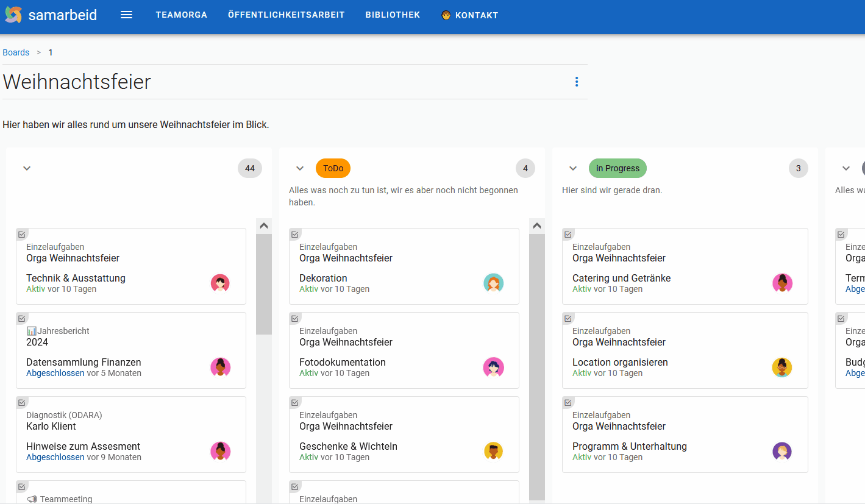Click avatar on Dekoration card

[493, 283]
